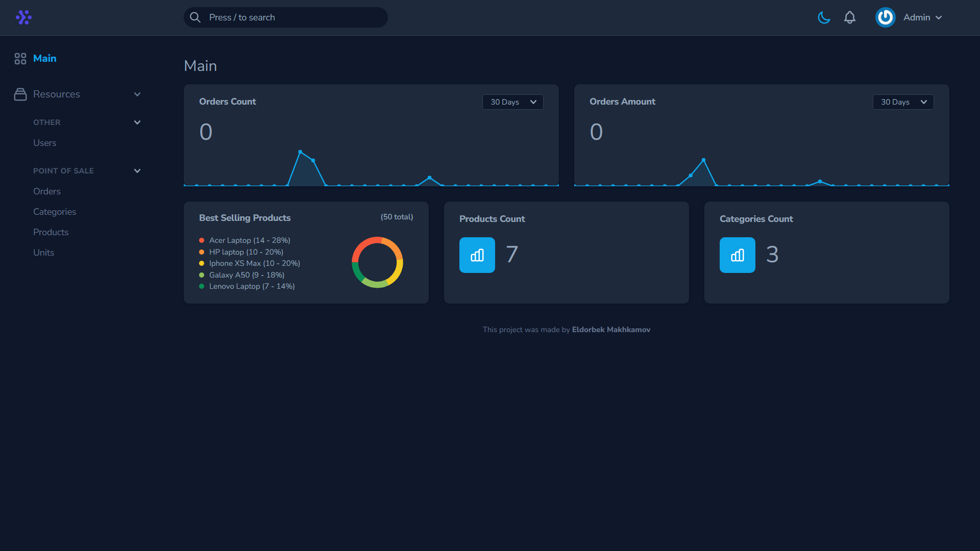Open the Users sidebar link
Screen dimensions: 980x551
(x=45, y=143)
